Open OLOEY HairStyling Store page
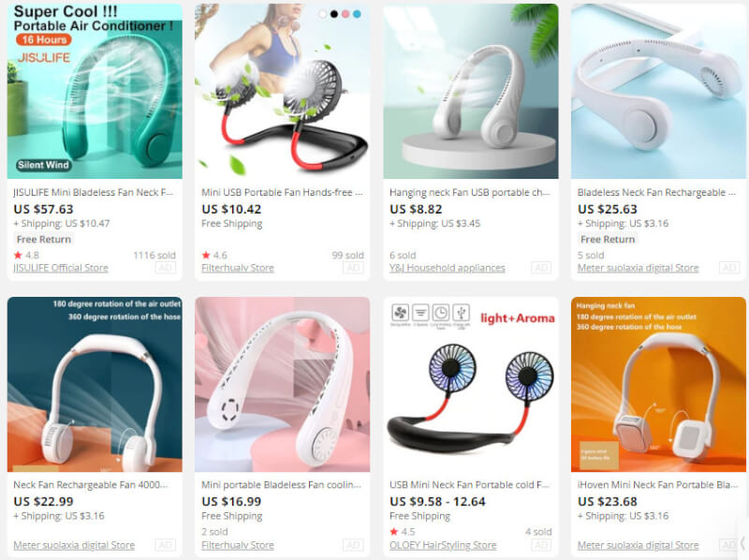The image size is (749, 560). click(443, 545)
